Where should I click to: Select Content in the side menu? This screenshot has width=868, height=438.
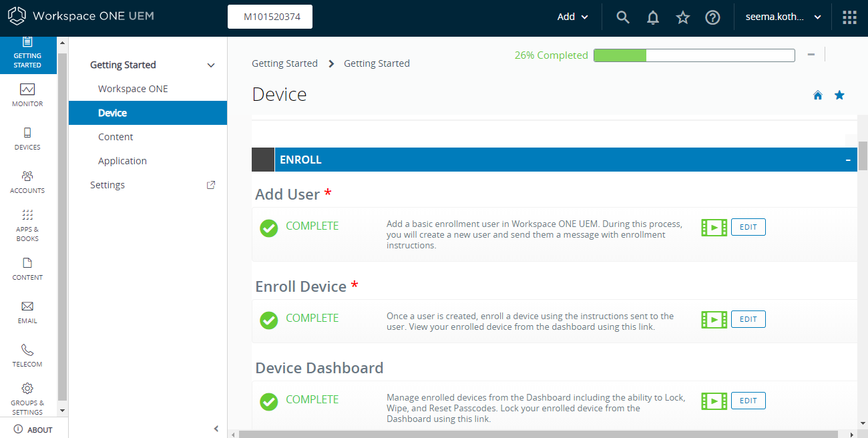point(116,137)
